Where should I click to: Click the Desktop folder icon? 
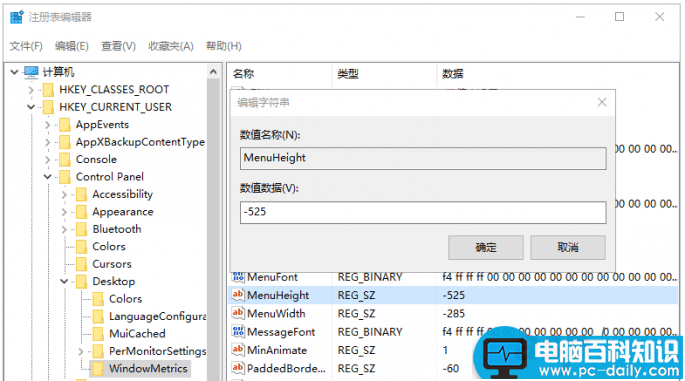(81, 281)
